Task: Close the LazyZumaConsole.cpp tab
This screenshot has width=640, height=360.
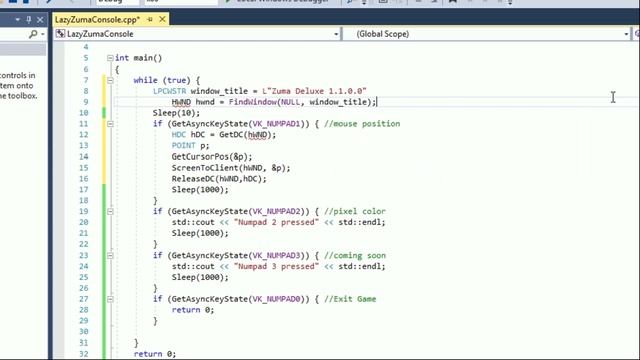Action: pyautogui.click(x=162, y=19)
